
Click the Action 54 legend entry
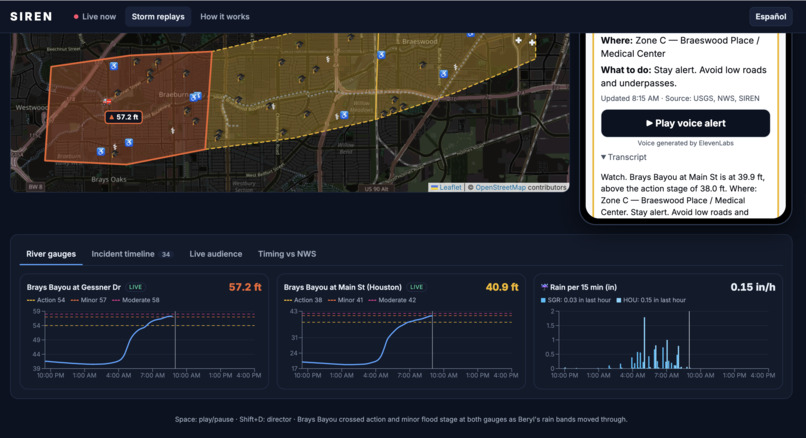46,300
